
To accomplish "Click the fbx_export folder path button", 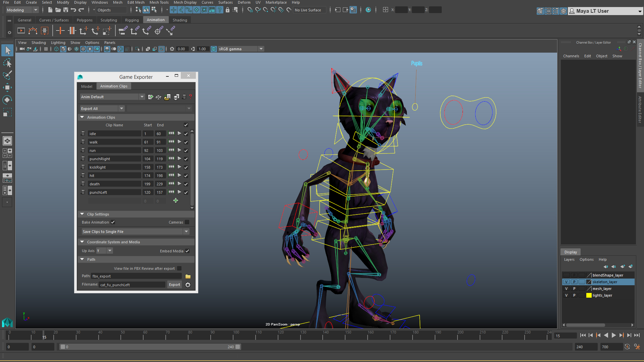I will [x=188, y=276].
